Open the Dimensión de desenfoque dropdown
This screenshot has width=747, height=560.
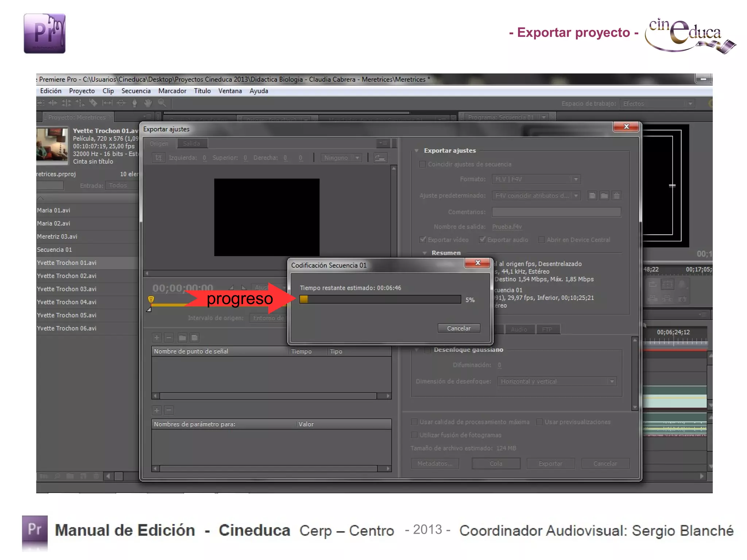click(557, 382)
